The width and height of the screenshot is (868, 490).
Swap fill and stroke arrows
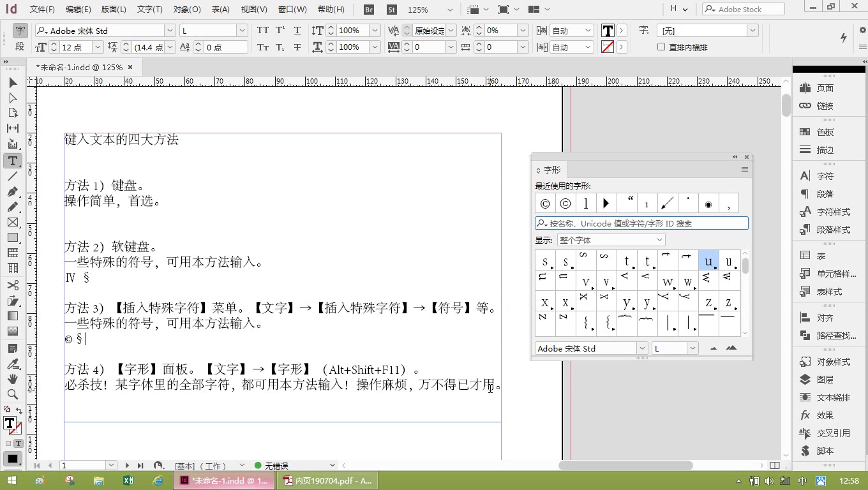(x=19, y=411)
